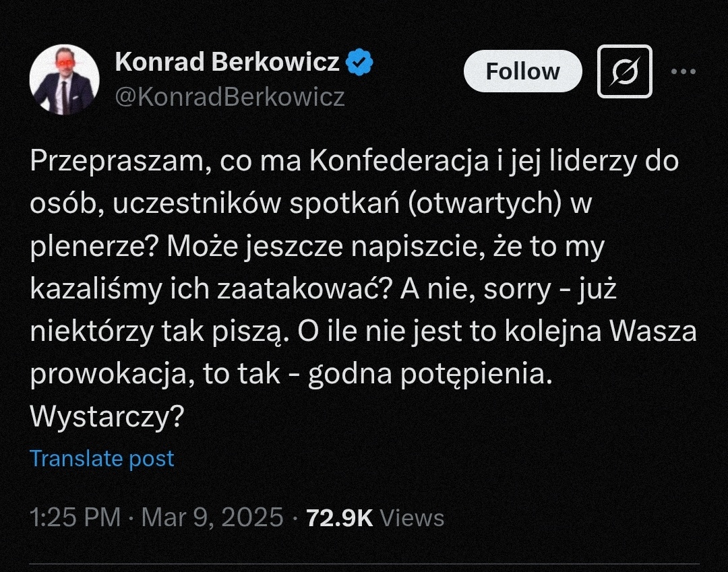View Konrad Berkowicz's profile picture
Image resolution: width=728 pixels, height=572 pixels.
pos(64,77)
